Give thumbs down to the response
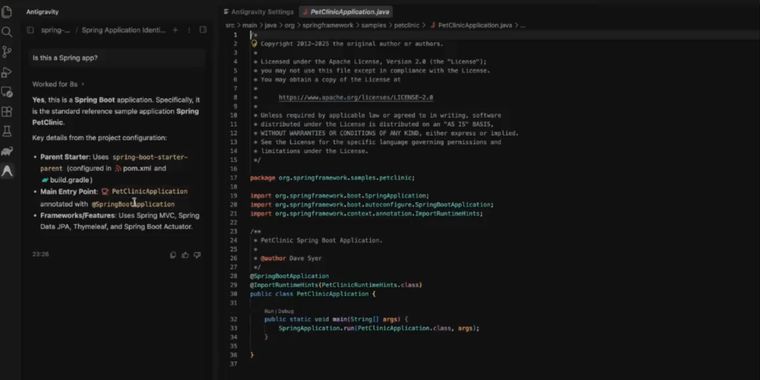Image resolution: width=760 pixels, height=380 pixels. (x=197, y=255)
